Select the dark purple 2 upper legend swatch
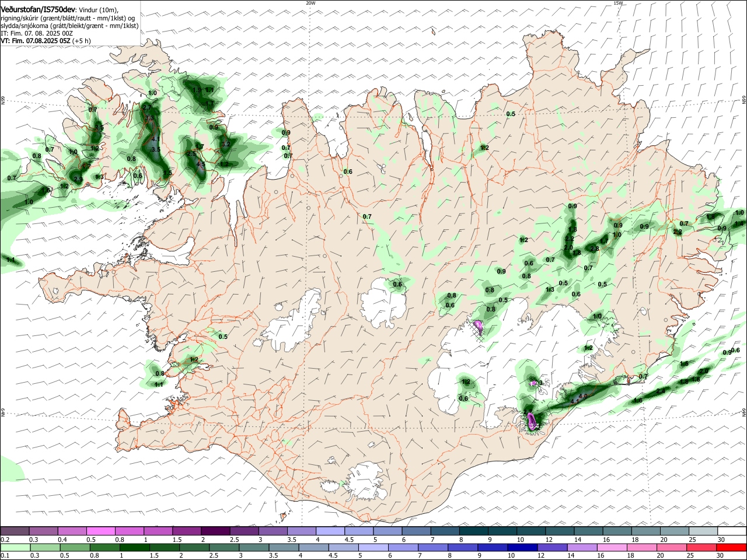Viewport: 747px width, 560px height. click(x=215, y=531)
